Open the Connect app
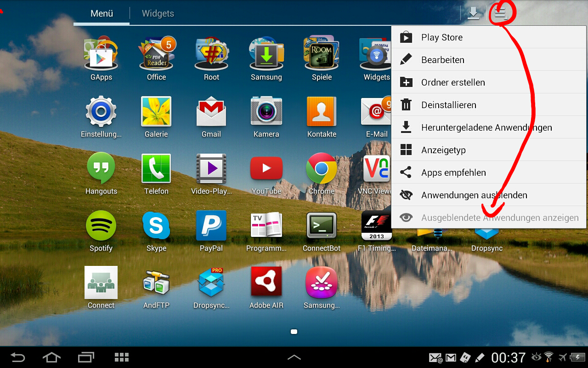 pyautogui.click(x=101, y=282)
